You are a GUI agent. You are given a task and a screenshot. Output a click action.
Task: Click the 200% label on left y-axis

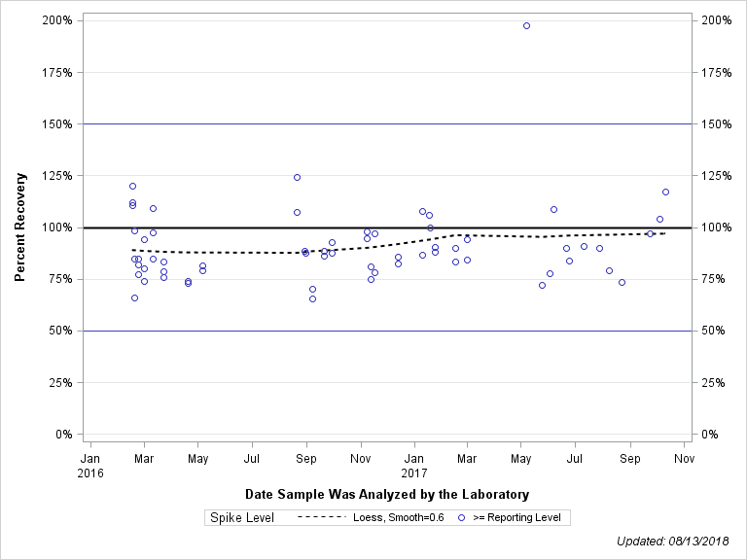point(57,20)
